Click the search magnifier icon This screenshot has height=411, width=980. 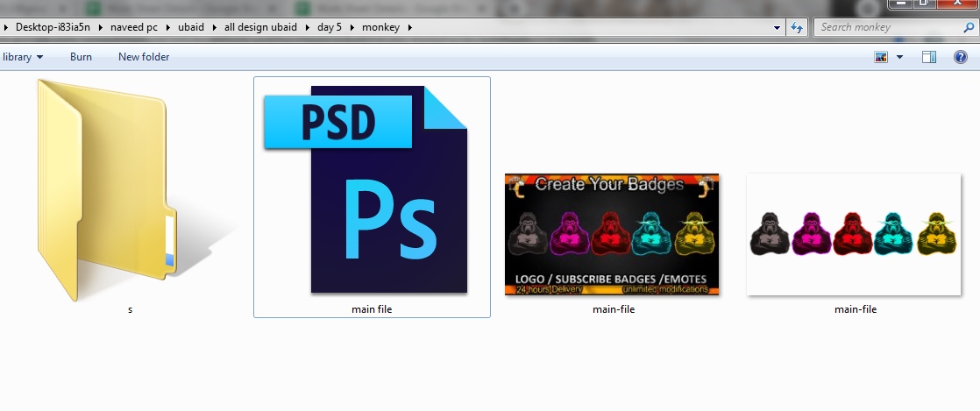(968, 27)
